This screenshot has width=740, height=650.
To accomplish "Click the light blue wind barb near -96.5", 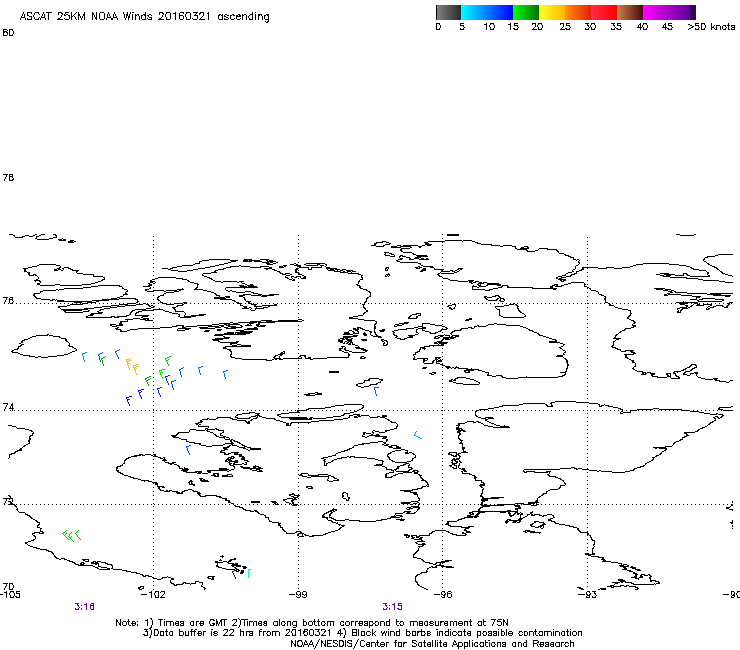I will click(418, 435).
